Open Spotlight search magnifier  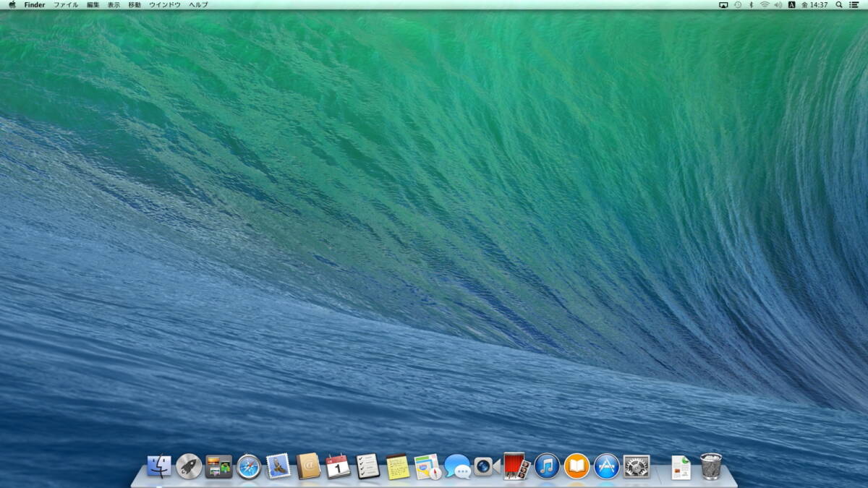click(x=839, y=4)
